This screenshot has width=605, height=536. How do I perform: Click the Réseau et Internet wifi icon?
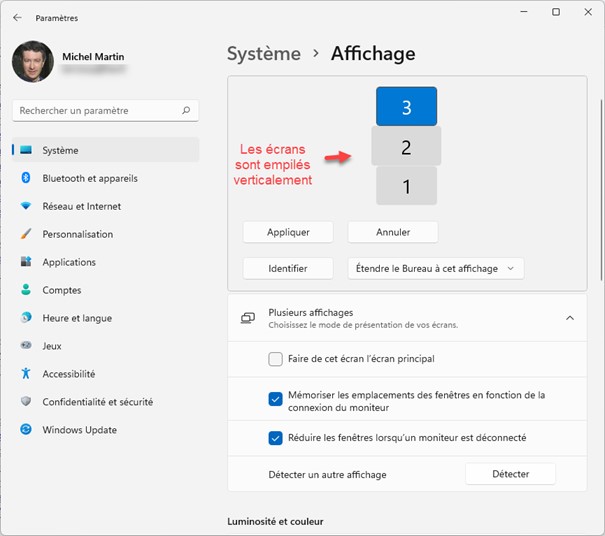(x=26, y=206)
